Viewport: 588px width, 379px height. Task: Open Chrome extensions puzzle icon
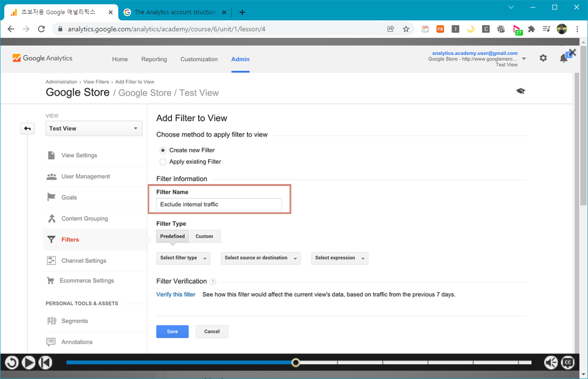coord(531,29)
